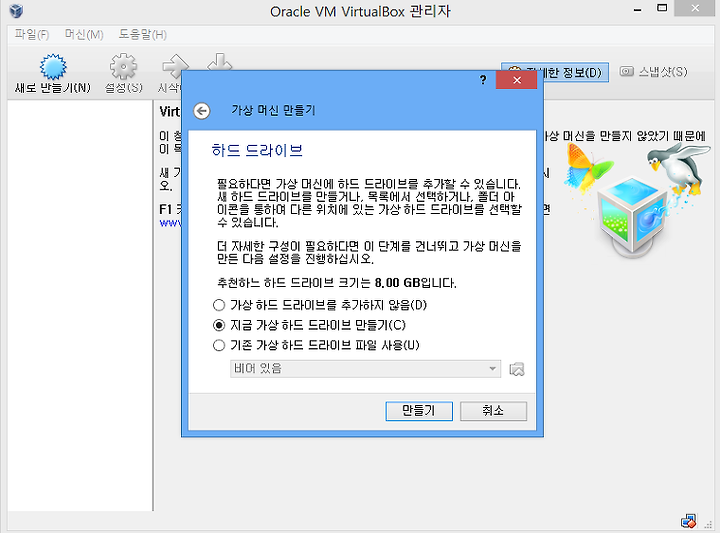Click the empty virtual machine list pane

80,305
